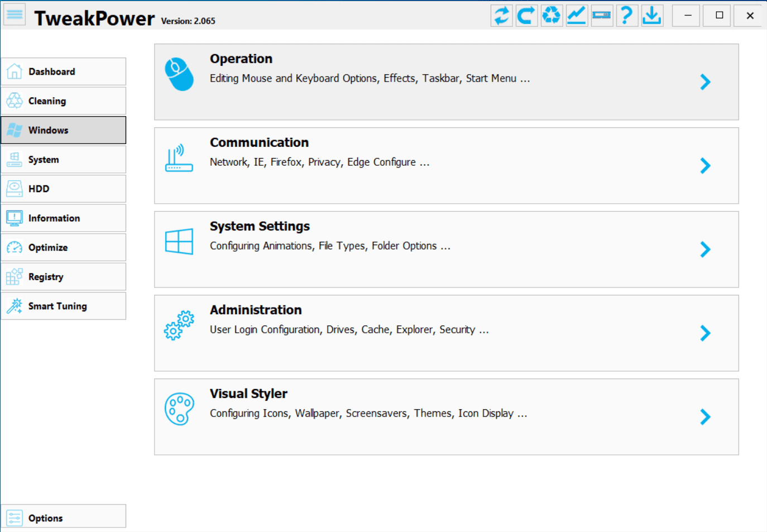Viewport: 767px width, 532px height.
Task: Click the Windows logo icon on System Settings
Action: pos(179,242)
